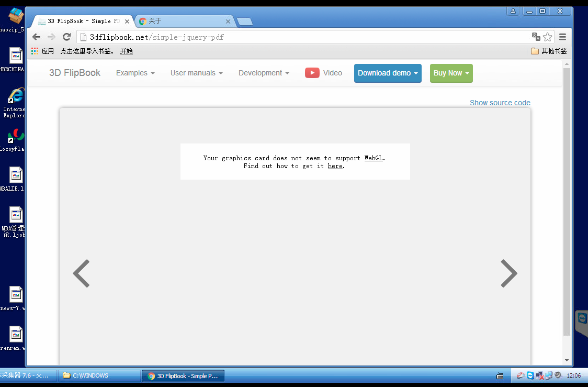Screen dimensions: 588x387
Task: Bookmark this page with the star icon
Action: click(548, 37)
